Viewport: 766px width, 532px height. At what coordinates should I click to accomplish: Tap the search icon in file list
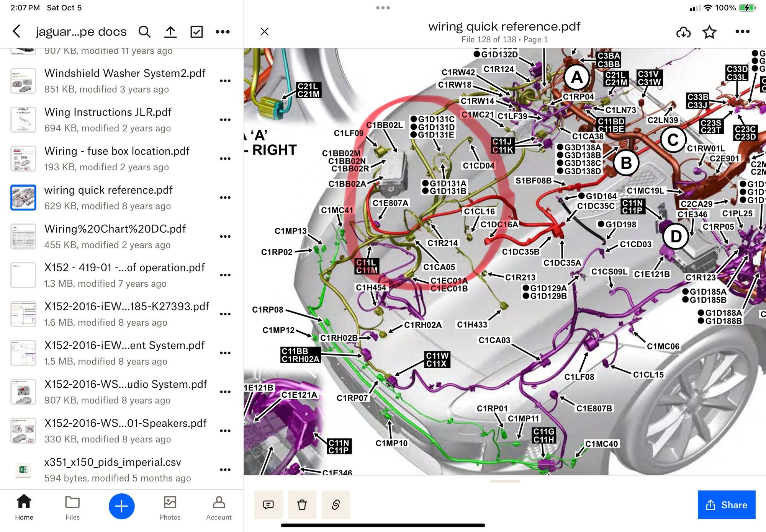tap(144, 32)
